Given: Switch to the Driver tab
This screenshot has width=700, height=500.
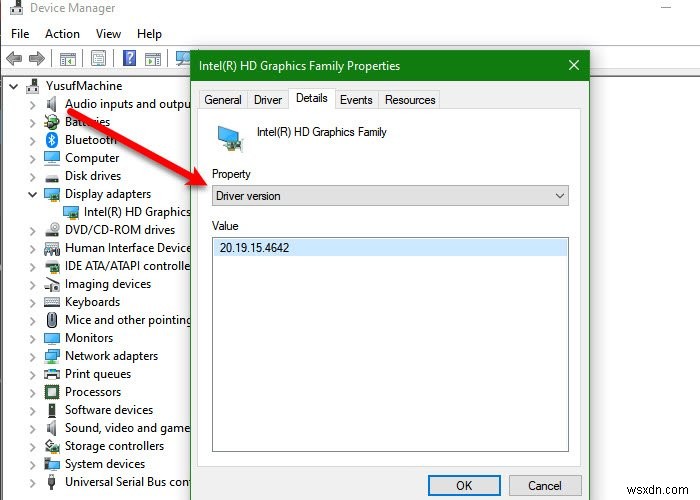Looking at the screenshot, I should [268, 100].
